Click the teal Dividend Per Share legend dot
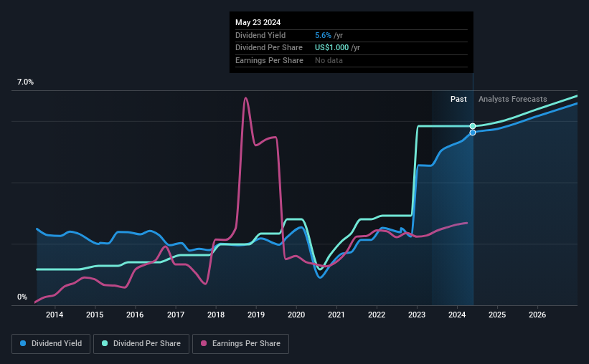The height and width of the screenshot is (364, 589). pos(105,343)
